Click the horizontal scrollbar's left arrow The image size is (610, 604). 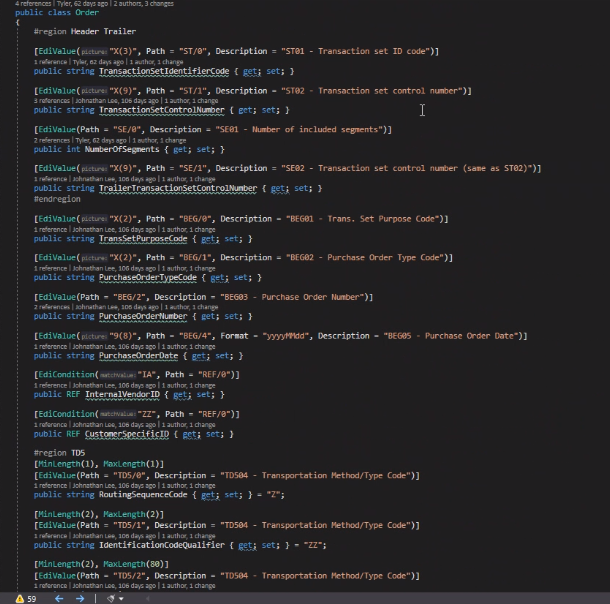click(148, 599)
